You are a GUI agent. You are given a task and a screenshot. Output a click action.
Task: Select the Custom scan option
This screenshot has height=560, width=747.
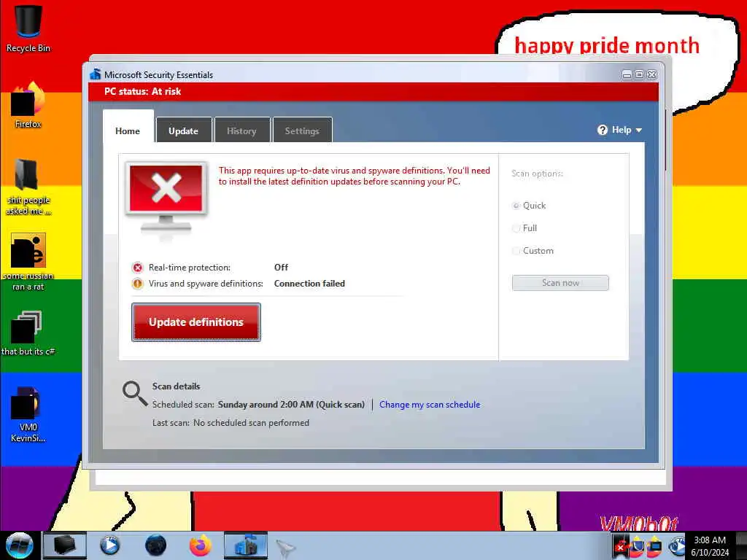coord(516,251)
